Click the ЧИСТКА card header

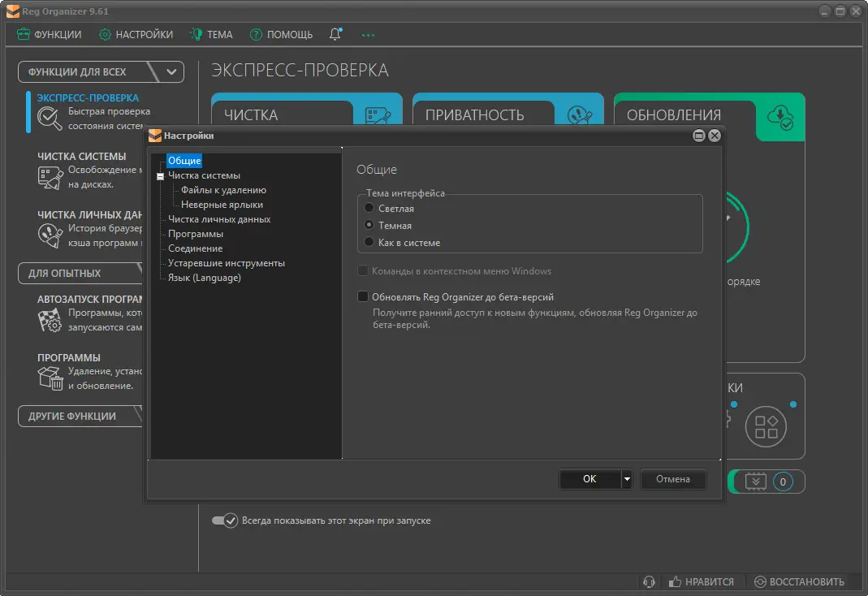(251, 114)
